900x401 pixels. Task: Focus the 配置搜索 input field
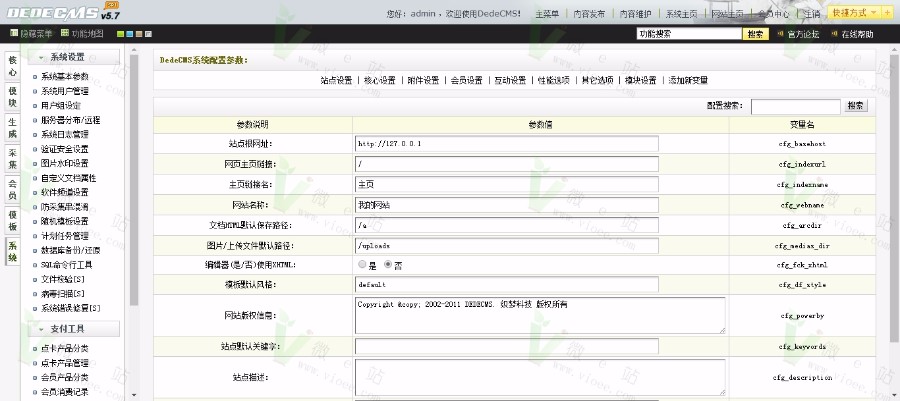coord(796,106)
